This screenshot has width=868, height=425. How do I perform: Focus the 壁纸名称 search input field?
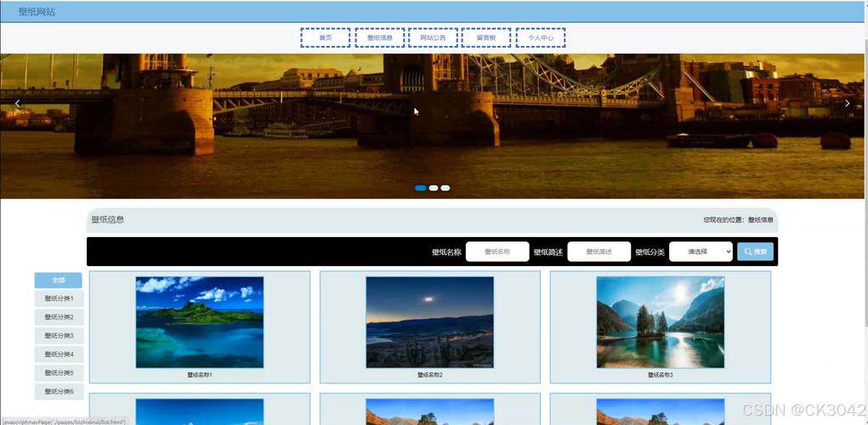pos(497,252)
